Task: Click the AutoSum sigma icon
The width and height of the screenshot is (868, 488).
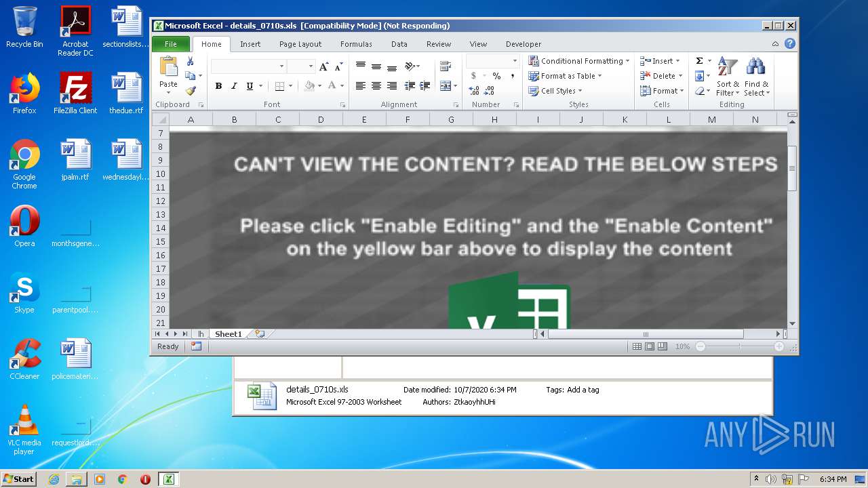Action: pos(699,61)
